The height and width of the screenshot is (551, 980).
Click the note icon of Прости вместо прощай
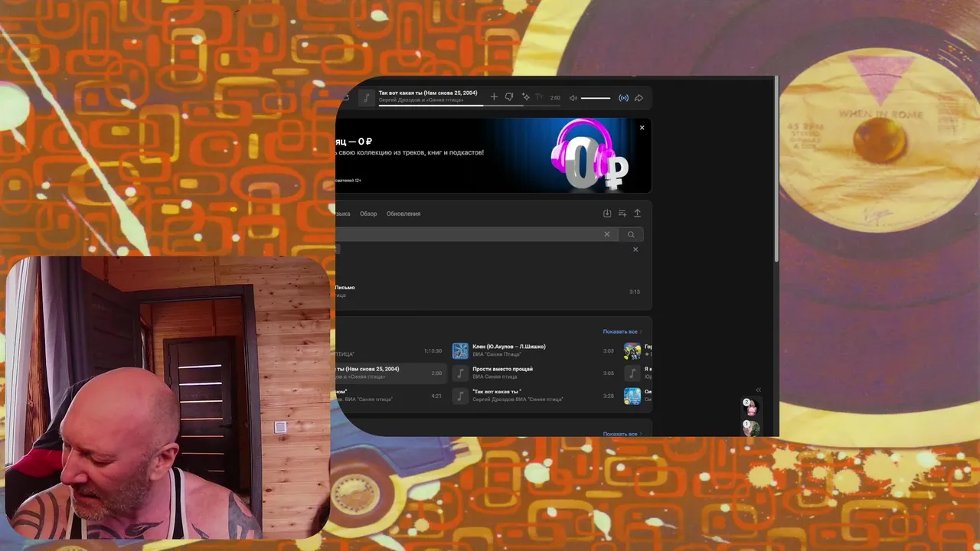click(460, 373)
